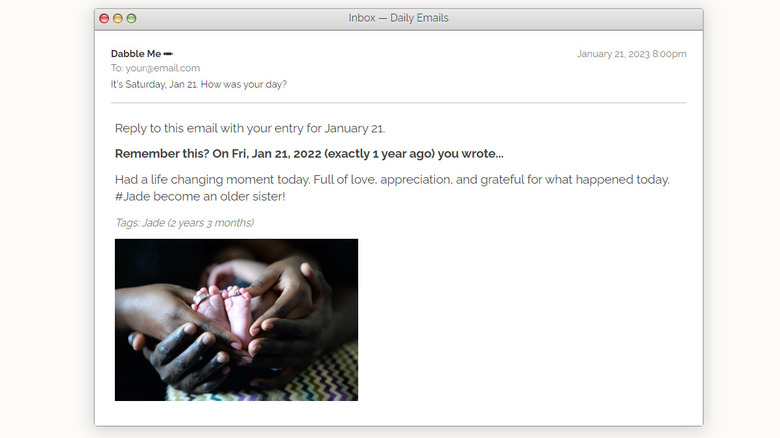Click Daily Emails in the title bar

pyautogui.click(x=419, y=18)
